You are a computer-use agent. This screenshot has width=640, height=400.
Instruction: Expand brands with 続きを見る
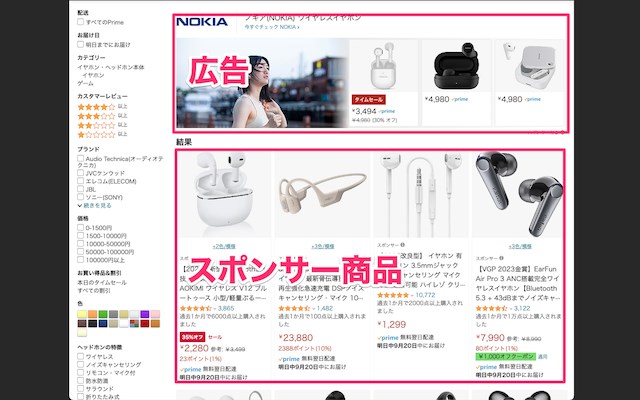point(95,206)
